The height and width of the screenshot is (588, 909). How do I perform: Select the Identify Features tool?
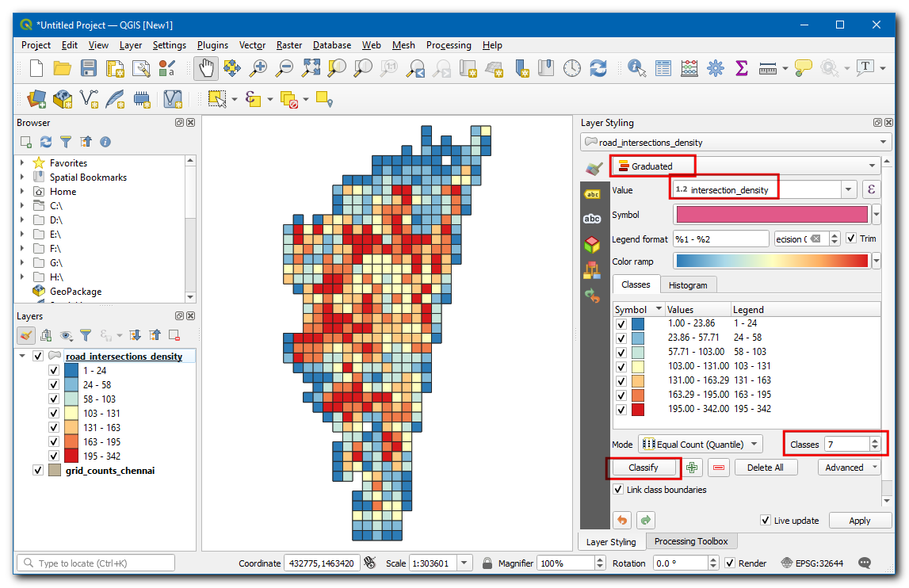pyautogui.click(x=636, y=68)
